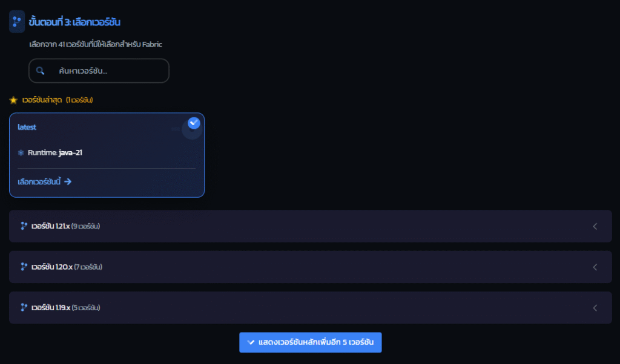Click the เลือกเวอร์ชันนี้ link
Screen dimensions: 620x364
(x=40, y=181)
